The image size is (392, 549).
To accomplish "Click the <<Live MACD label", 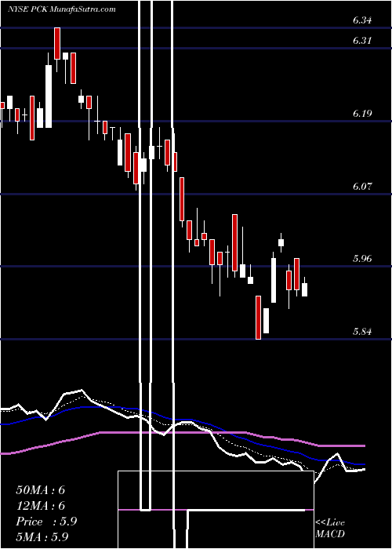I will (330, 529).
